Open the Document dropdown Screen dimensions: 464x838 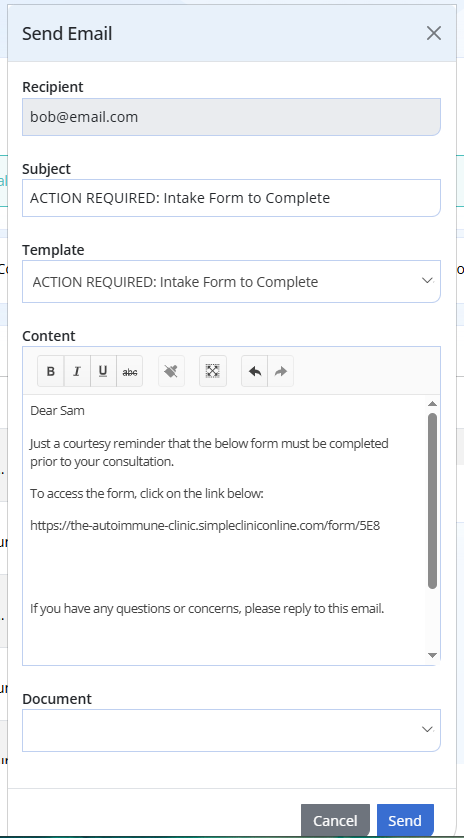tap(231, 730)
